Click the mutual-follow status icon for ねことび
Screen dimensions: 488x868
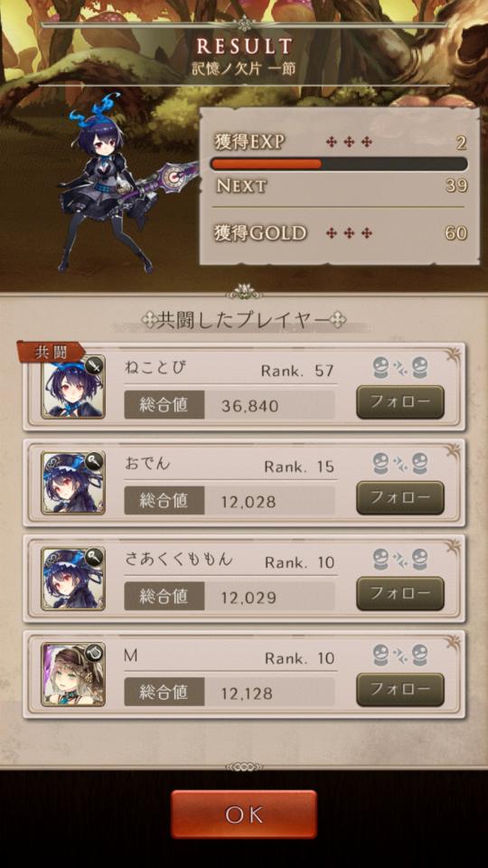click(x=400, y=368)
